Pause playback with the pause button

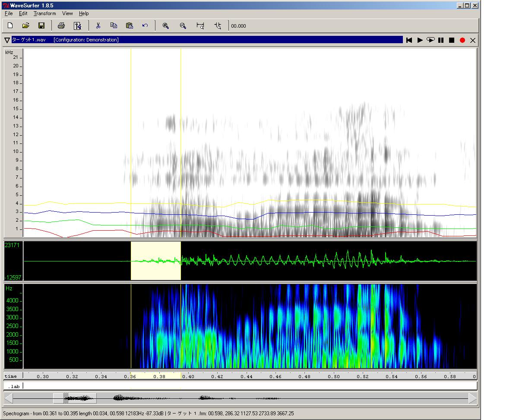tap(441, 40)
